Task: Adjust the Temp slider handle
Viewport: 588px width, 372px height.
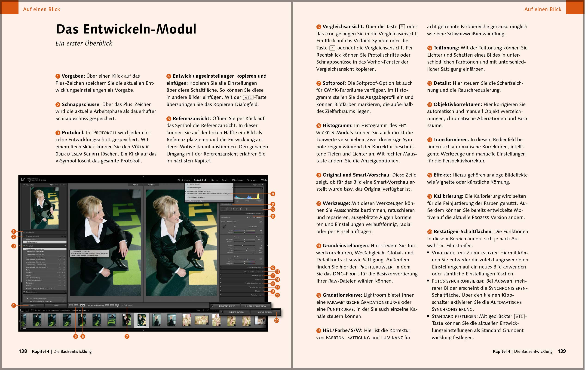Action: (x=245, y=230)
